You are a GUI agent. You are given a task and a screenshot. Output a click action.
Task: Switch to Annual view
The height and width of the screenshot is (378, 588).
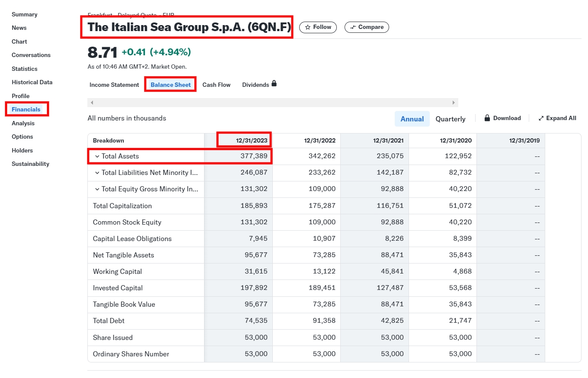[x=412, y=119]
